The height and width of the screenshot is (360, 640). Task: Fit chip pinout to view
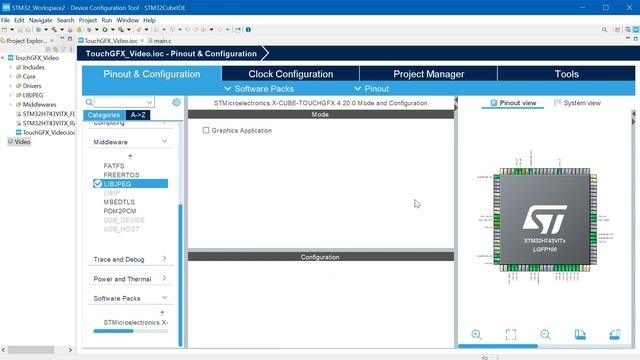[x=511, y=335]
